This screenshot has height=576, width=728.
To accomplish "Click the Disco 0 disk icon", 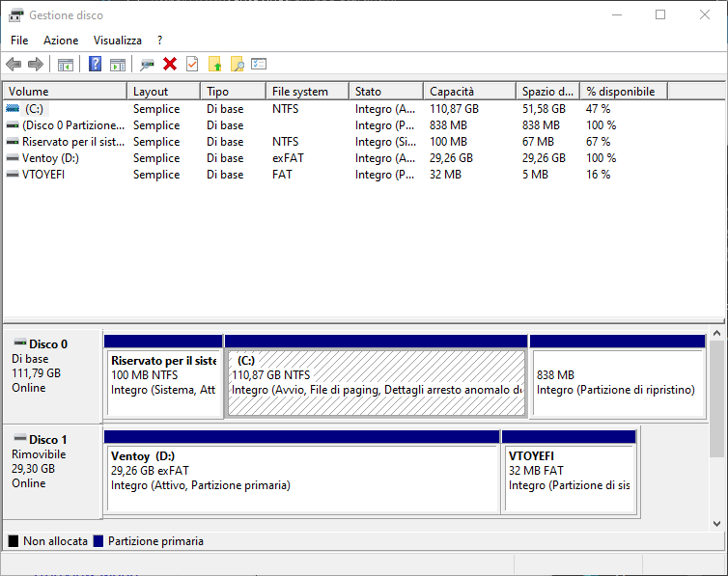I will coord(20,343).
